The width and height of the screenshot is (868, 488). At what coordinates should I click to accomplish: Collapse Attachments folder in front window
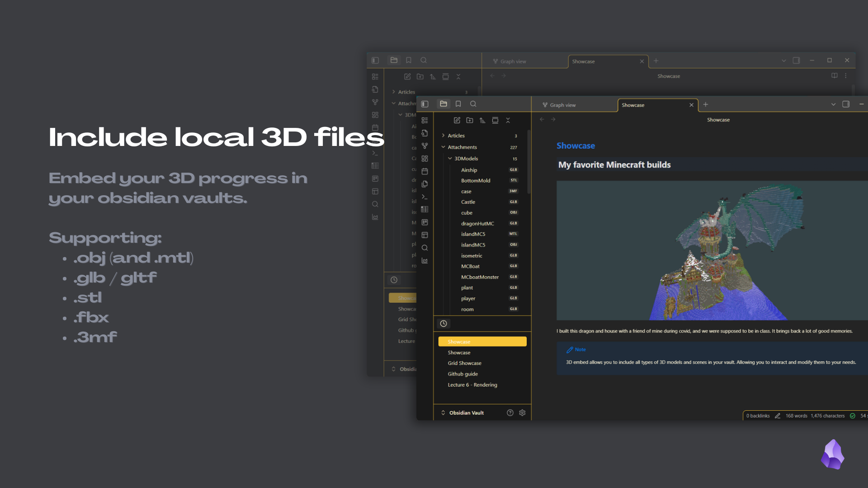click(x=480, y=147)
